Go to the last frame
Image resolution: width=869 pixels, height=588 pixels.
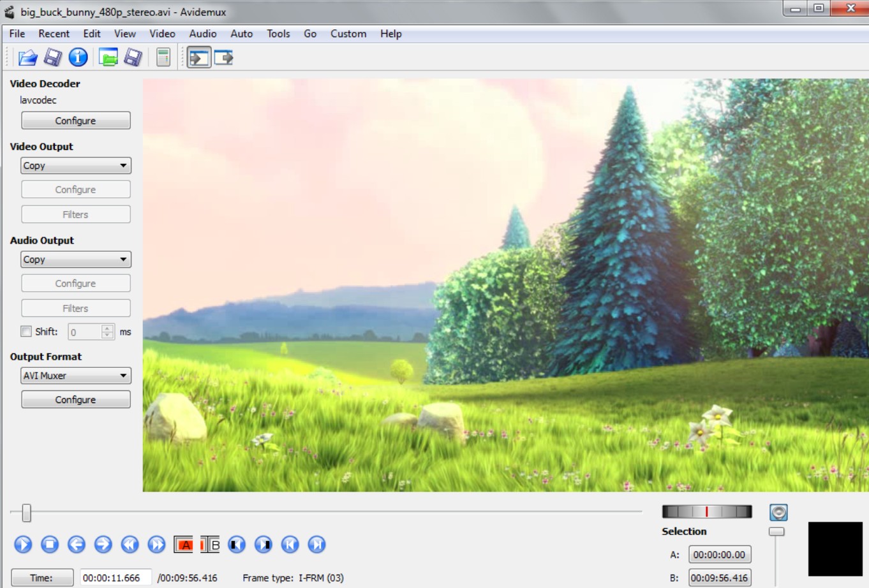click(x=316, y=544)
